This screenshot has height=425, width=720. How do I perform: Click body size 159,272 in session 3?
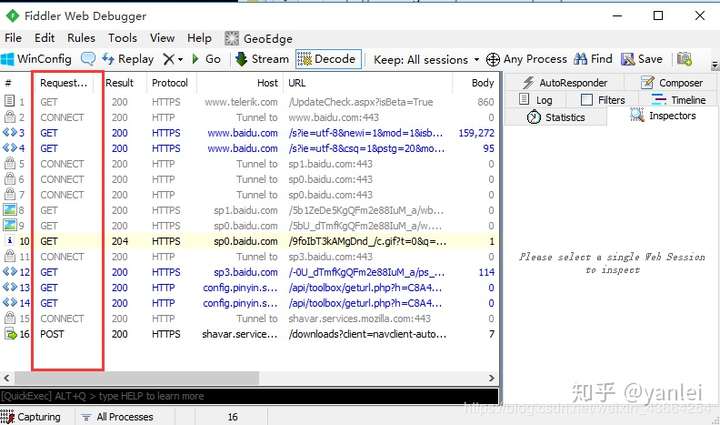(x=476, y=133)
